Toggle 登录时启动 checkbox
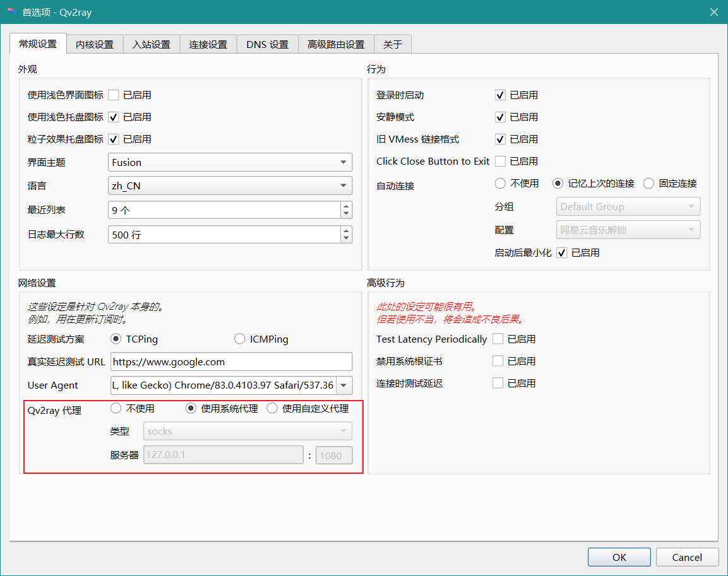The height and width of the screenshot is (576, 728). point(500,95)
